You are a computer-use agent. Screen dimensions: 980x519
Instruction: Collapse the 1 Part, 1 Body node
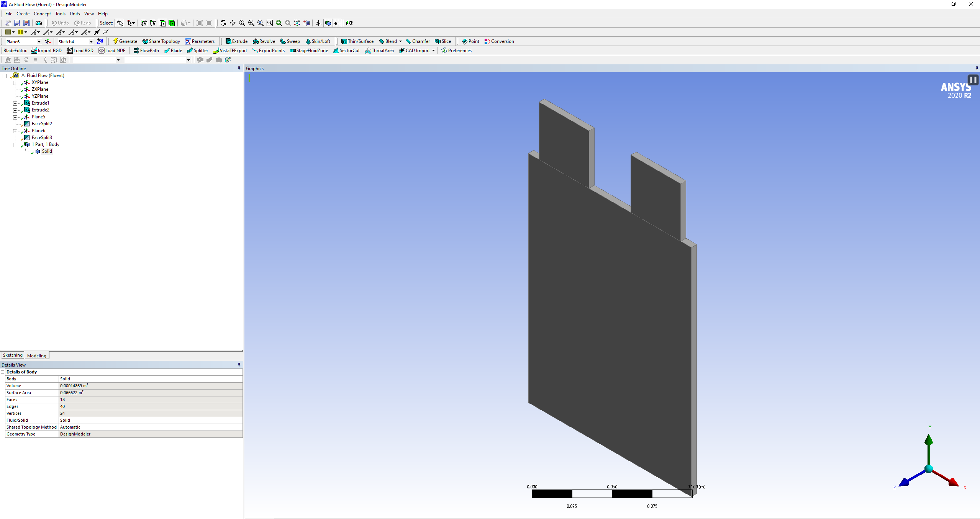pyautogui.click(x=15, y=144)
